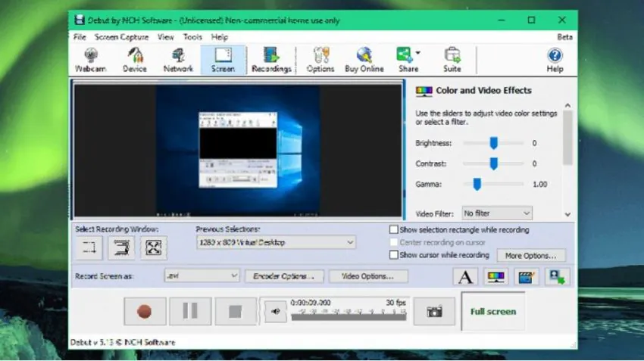Maximize the Debut window

pos(531,20)
